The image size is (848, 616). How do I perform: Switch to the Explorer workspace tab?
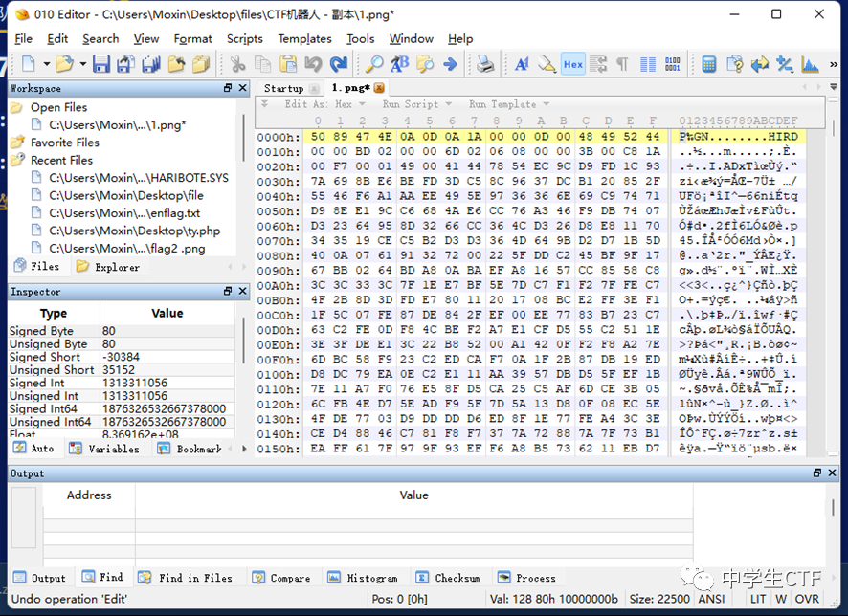[x=108, y=267]
